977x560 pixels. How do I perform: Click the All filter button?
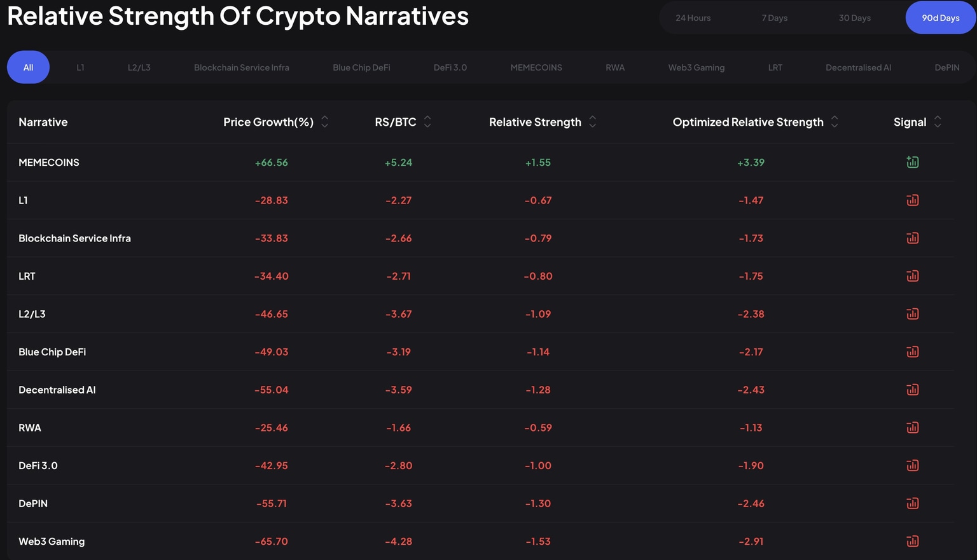[x=28, y=67]
